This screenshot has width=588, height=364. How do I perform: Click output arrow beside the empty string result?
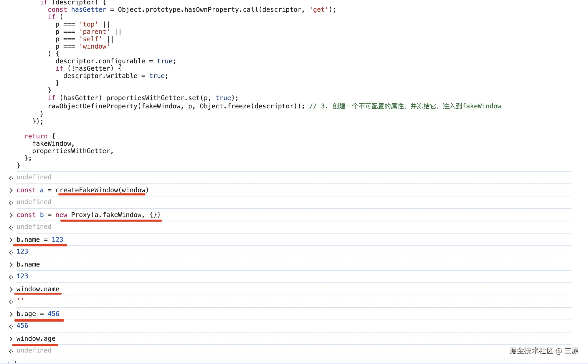click(x=11, y=302)
